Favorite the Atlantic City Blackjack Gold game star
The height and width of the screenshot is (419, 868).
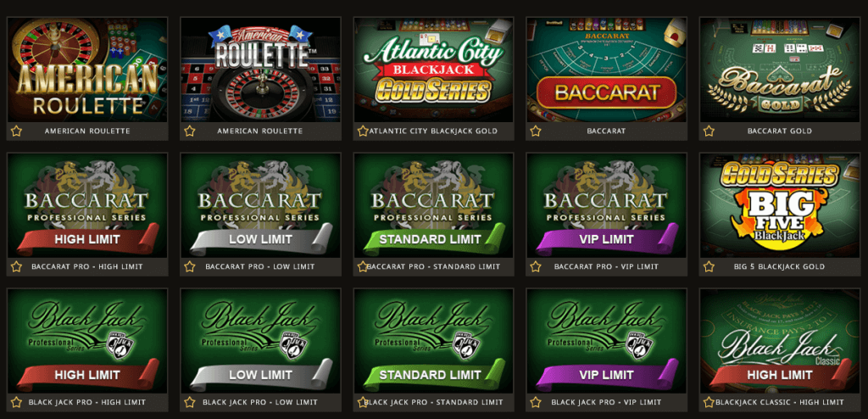pos(363,131)
